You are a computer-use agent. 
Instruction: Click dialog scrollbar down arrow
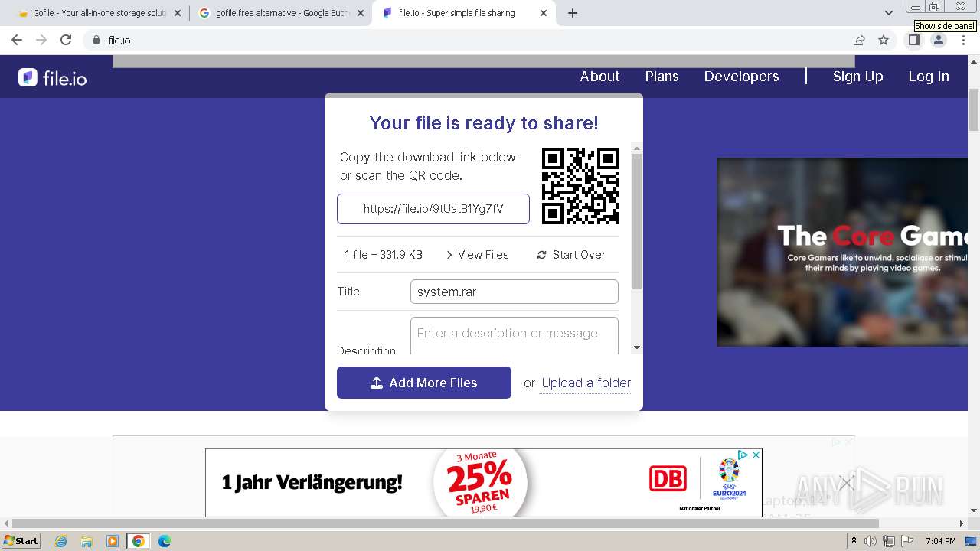[637, 347]
